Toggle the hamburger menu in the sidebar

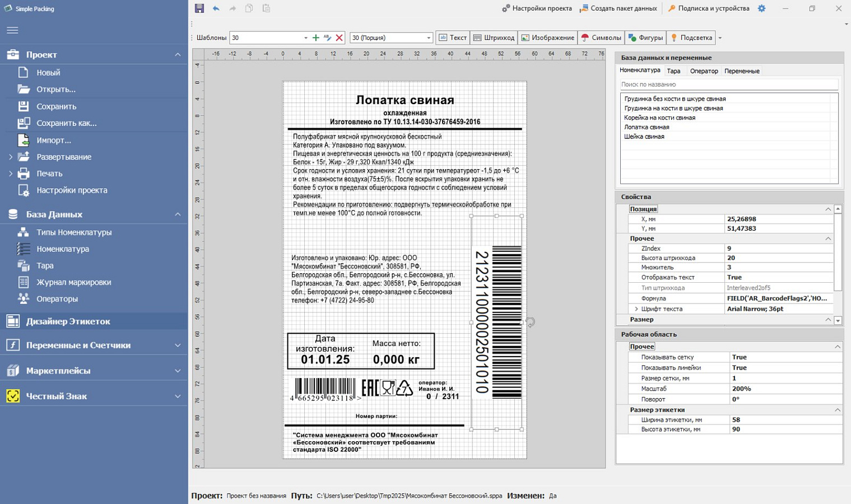(12, 30)
